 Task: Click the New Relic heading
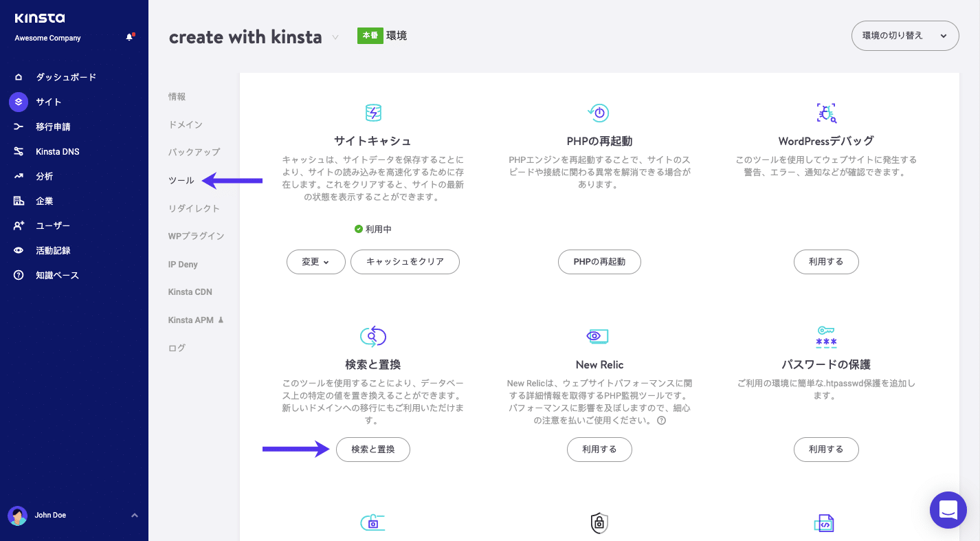click(599, 364)
